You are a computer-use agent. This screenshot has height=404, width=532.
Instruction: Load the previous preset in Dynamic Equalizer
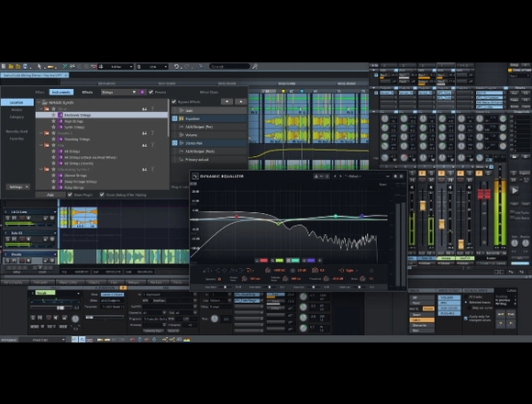[x=335, y=176]
